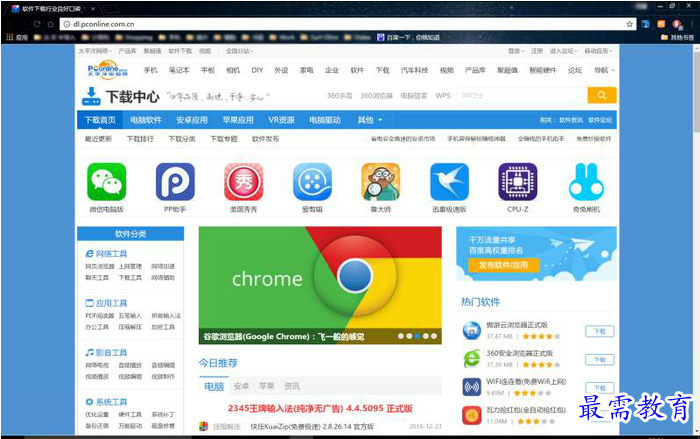Open the 进入论坛 dropdown
Screen dimensions: 700x439
(x=563, y=51)
